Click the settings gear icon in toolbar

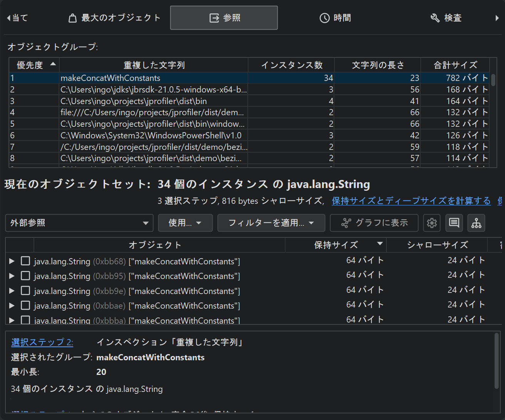(432, 223)
